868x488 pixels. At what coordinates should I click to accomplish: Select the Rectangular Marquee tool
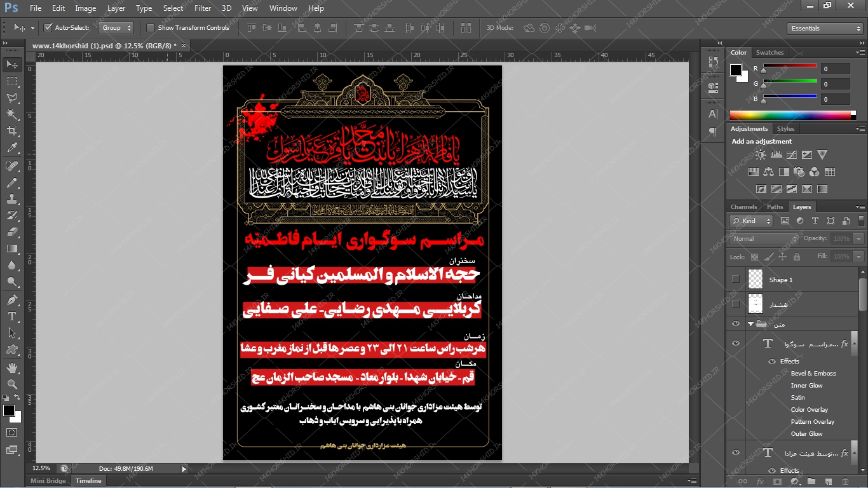[x=12, y=81]
